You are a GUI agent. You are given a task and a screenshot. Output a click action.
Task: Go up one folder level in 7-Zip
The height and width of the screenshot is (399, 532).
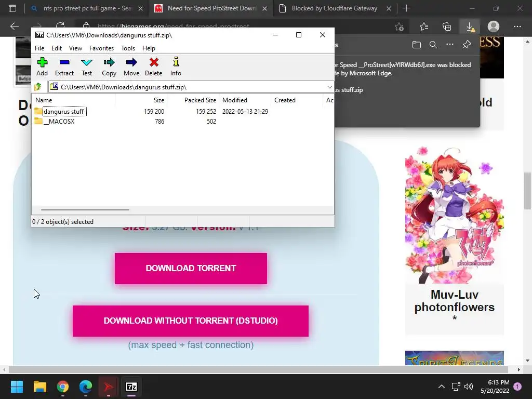(x=37, y=87)
